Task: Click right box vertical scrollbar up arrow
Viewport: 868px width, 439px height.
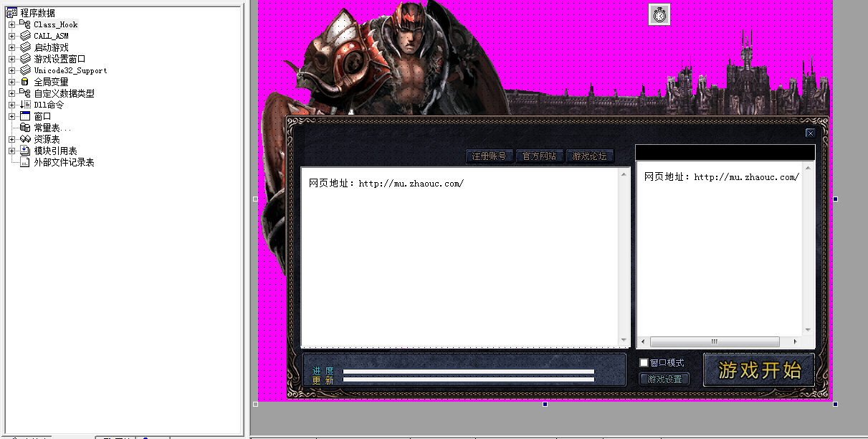Action: click(x=809, y=169)
